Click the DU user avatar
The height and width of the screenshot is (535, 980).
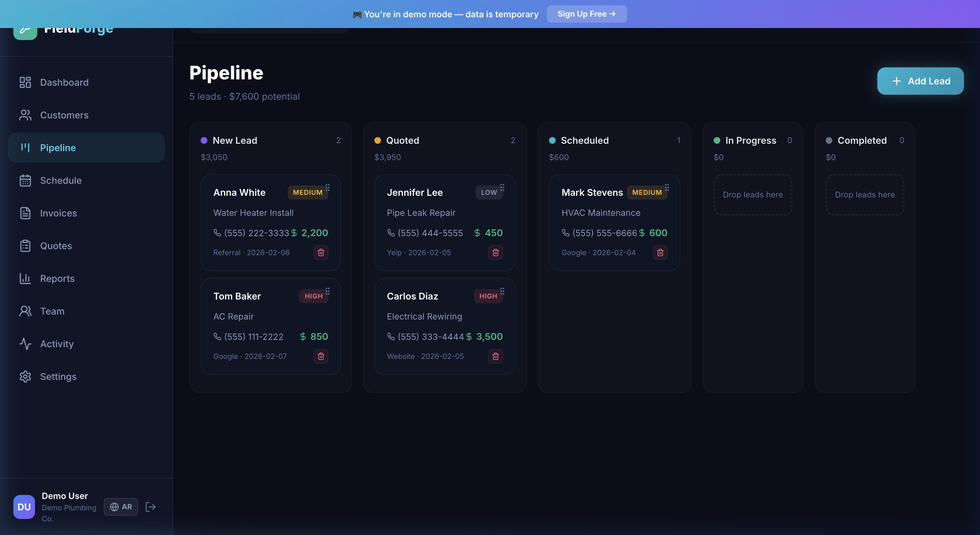point(24,507)
